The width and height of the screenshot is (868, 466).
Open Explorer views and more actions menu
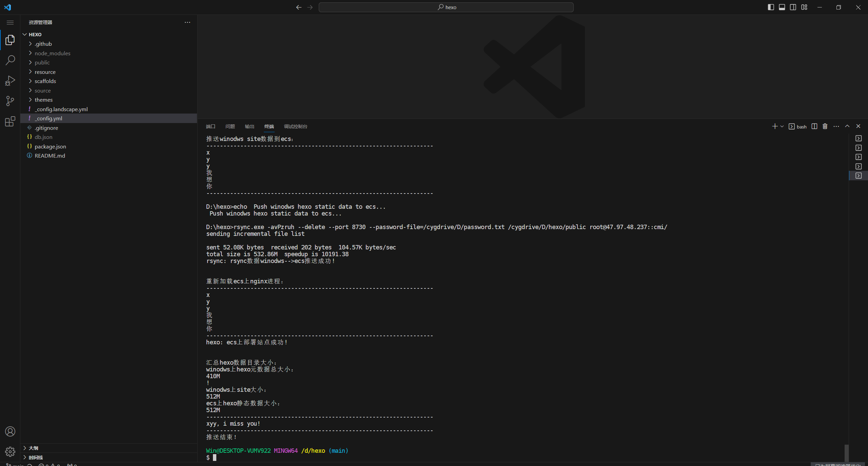point(188,22)
